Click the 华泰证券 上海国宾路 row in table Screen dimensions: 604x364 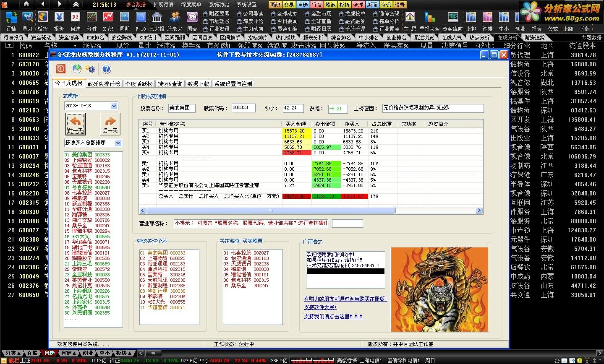[311, 185]
